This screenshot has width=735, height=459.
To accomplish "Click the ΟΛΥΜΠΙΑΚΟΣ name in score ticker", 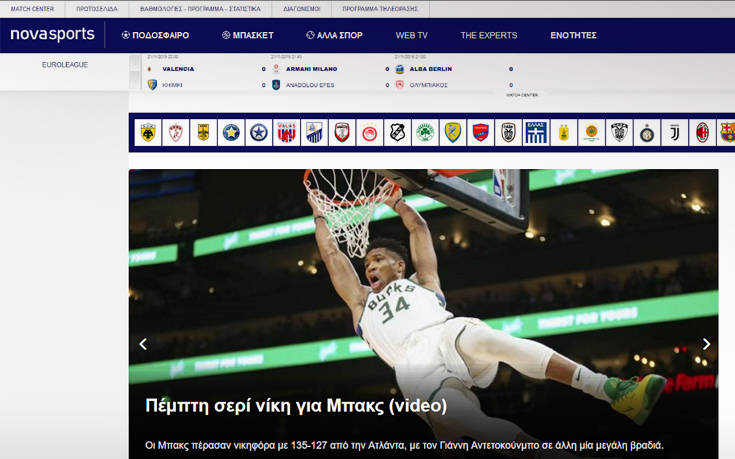I will tap(428, 85).
